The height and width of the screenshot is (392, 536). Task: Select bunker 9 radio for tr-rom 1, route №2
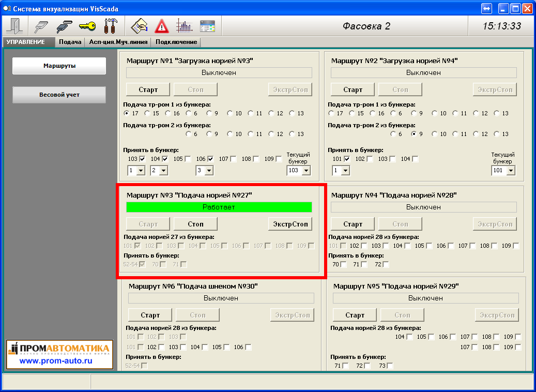tap(414, 113)
